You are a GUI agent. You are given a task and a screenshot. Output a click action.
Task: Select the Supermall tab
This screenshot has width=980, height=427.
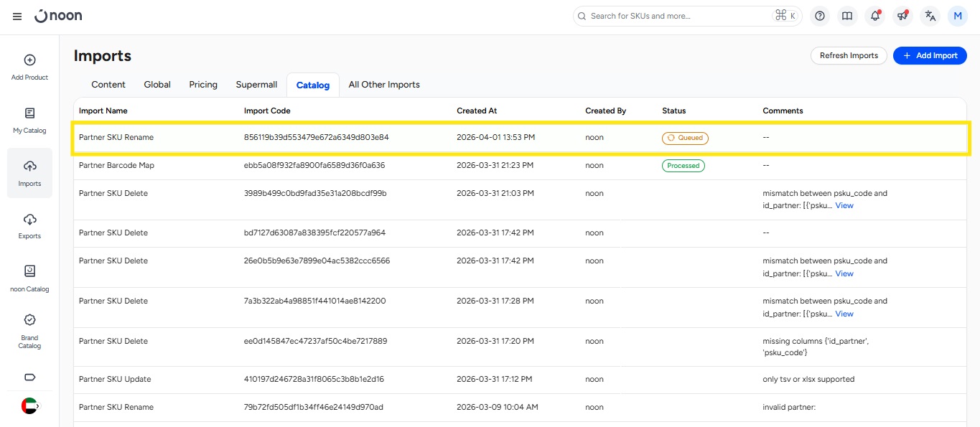coord(256,85)
